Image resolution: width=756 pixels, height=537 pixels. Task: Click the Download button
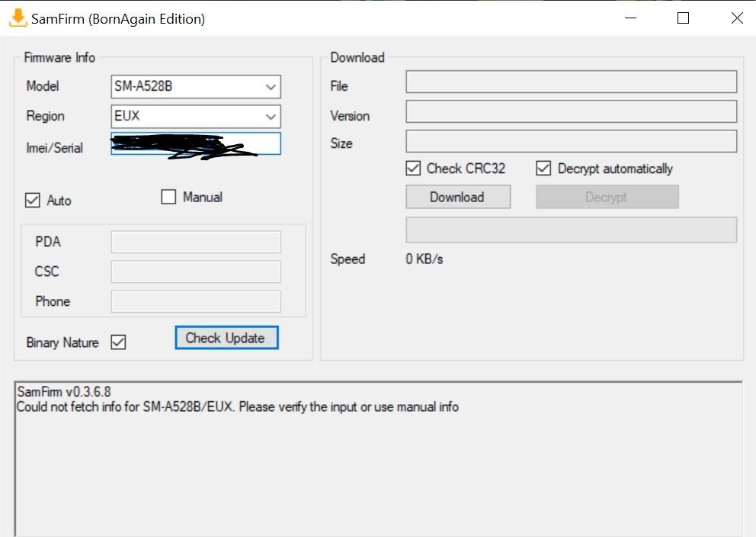click(458, 197)
